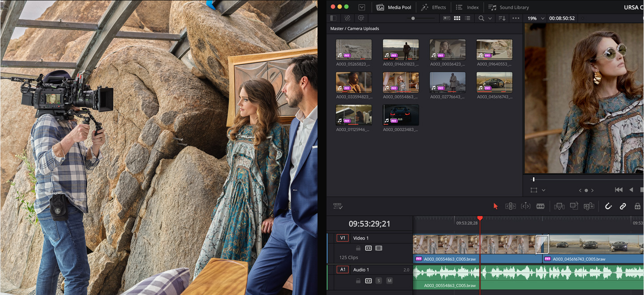
Task: Select media pool thumbnail A003_045616743
Action: 494,82
